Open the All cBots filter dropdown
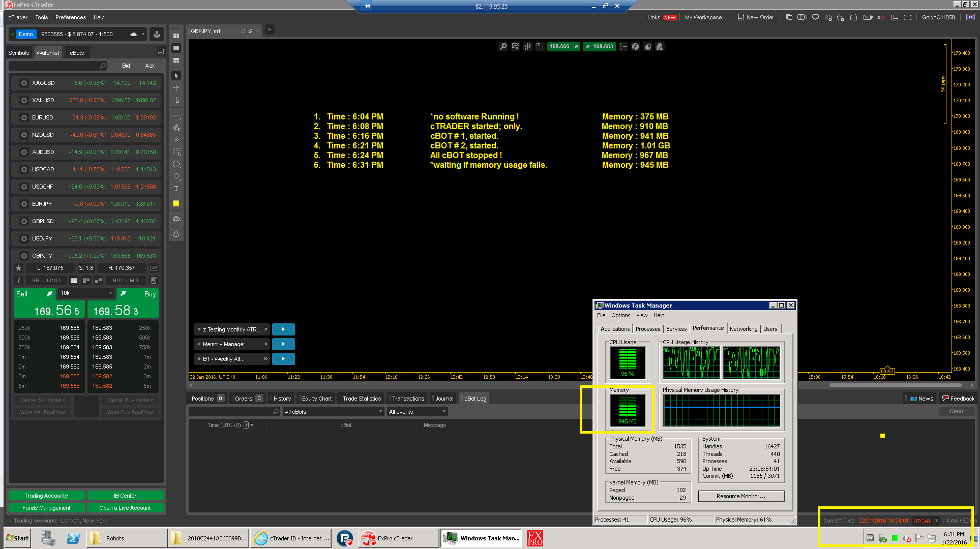This screenshot has width=980, height=549. click(x=333, y=412)
